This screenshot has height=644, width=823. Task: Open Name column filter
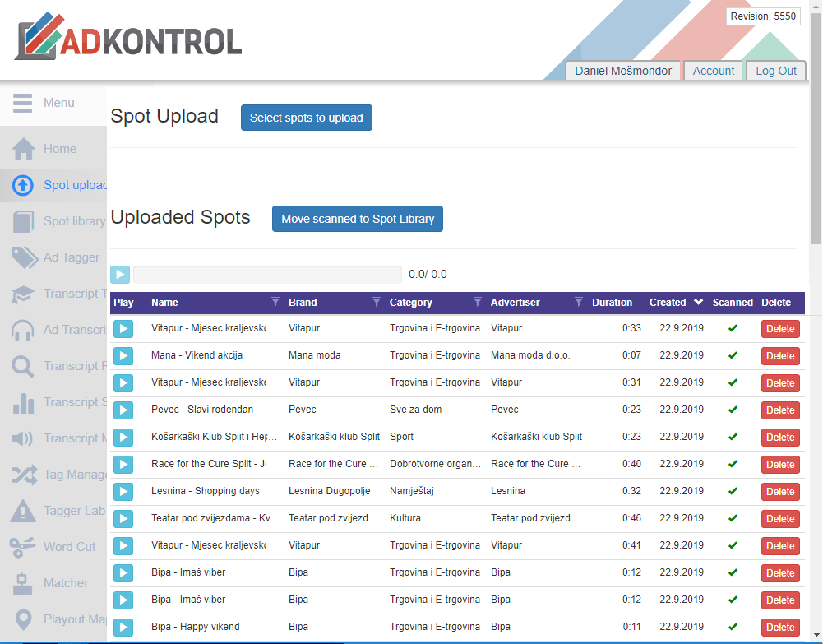275,302
